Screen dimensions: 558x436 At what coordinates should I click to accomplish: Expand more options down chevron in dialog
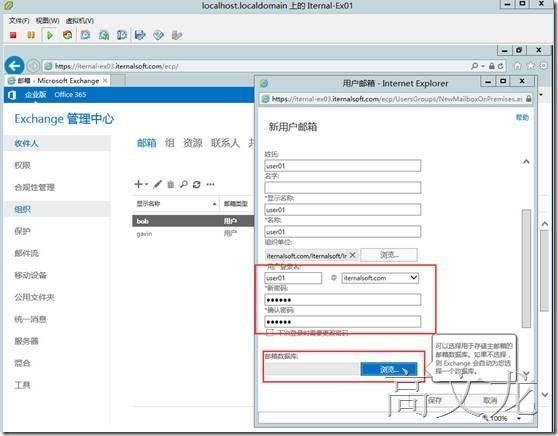pyautogui.click(x=526, y=373)
